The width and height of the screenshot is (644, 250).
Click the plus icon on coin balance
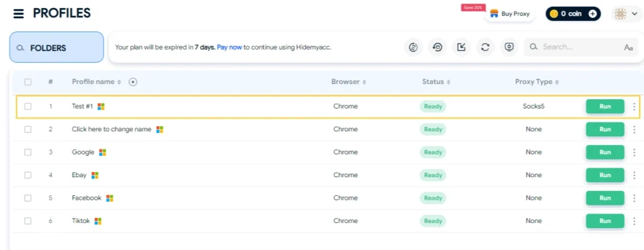tap(592, 14)
